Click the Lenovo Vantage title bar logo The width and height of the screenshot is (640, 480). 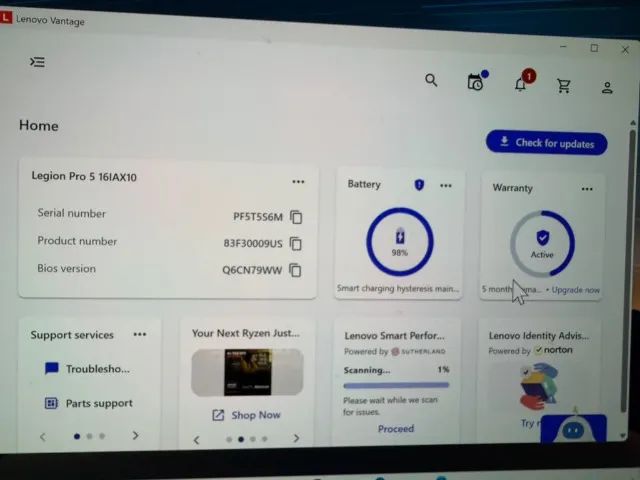coord(6,18)
